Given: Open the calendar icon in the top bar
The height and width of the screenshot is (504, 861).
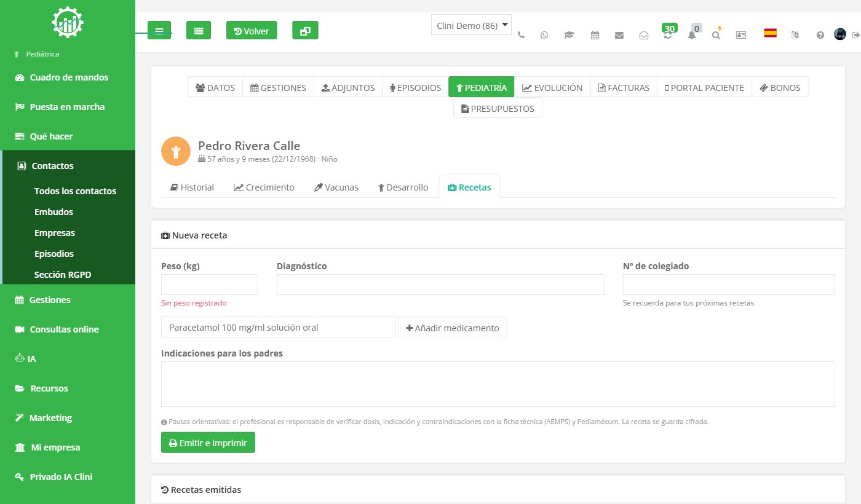Looking at the screenshot, I should point(595,35).
